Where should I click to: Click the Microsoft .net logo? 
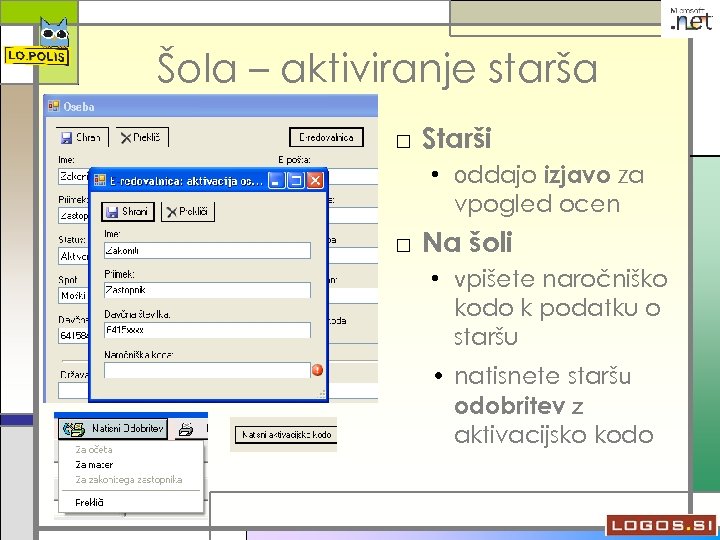[x=691, y=19]
